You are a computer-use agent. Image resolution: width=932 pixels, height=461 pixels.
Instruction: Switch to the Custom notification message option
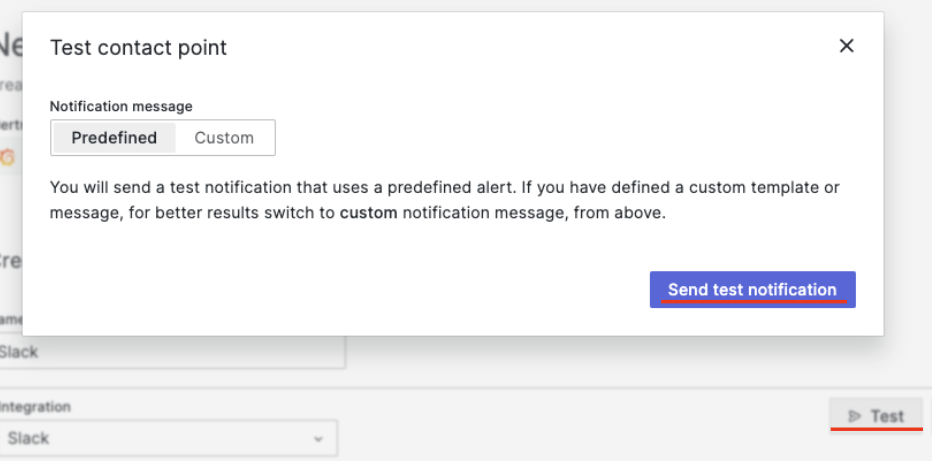pyautogui.click(x=224, y=138)
